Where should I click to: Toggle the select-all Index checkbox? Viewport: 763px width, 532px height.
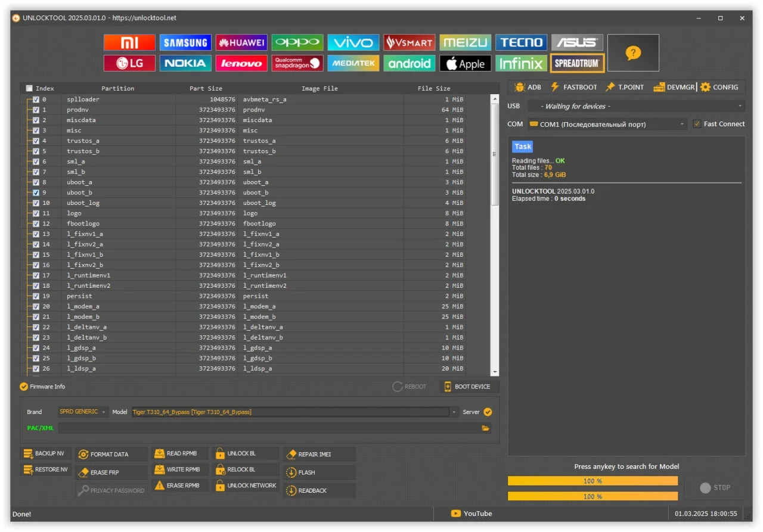tap(29, 88)
